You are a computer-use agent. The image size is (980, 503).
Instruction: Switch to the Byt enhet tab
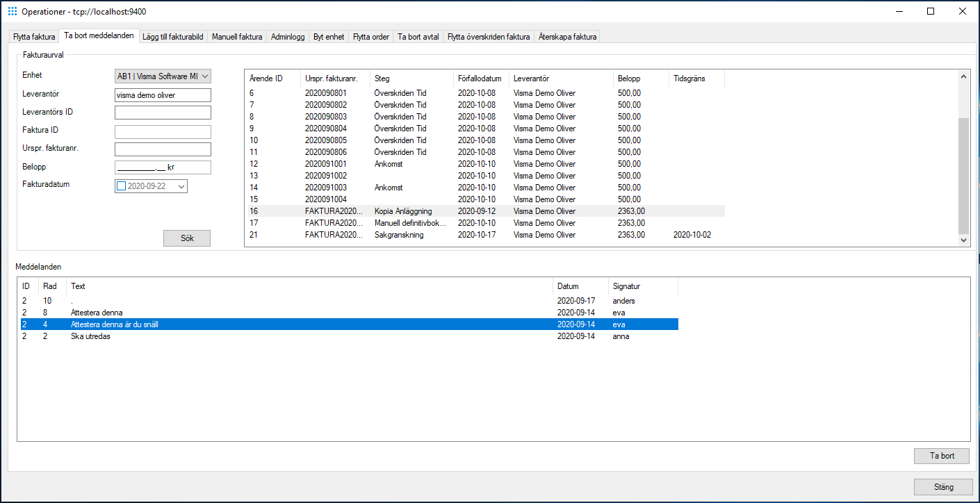point(329,37)
